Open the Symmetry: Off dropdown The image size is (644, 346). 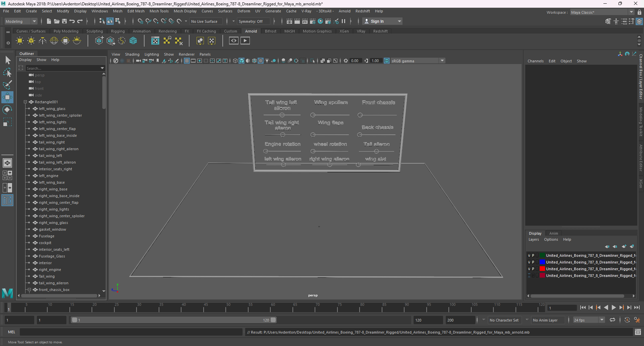(x=254, y=21)
